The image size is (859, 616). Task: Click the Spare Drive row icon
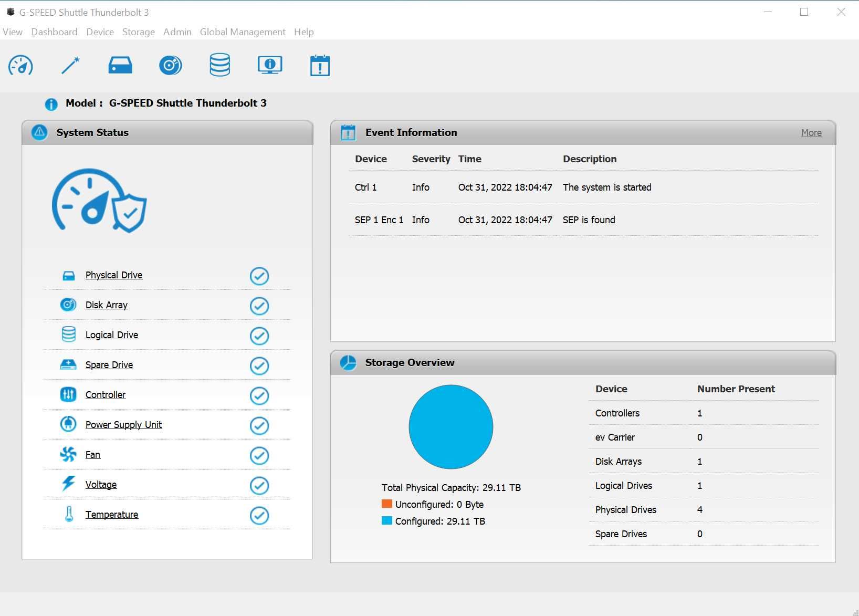pos(68,364)
